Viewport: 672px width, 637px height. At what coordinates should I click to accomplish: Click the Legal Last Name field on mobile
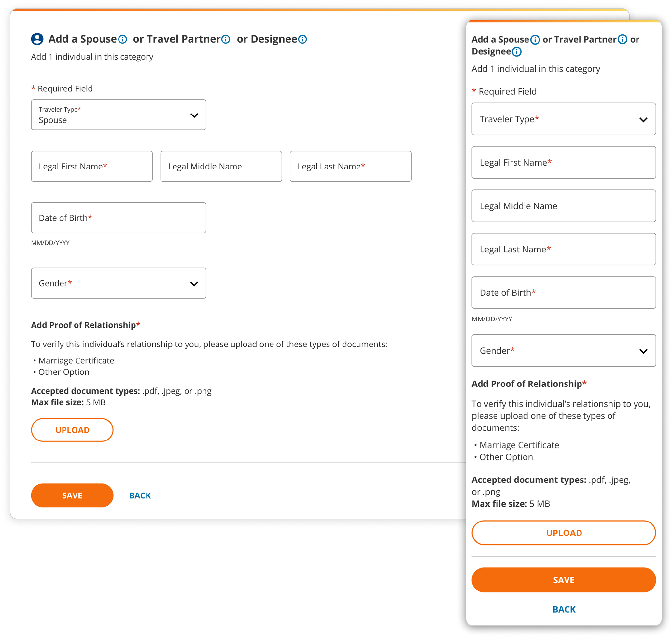pos(563,249)
